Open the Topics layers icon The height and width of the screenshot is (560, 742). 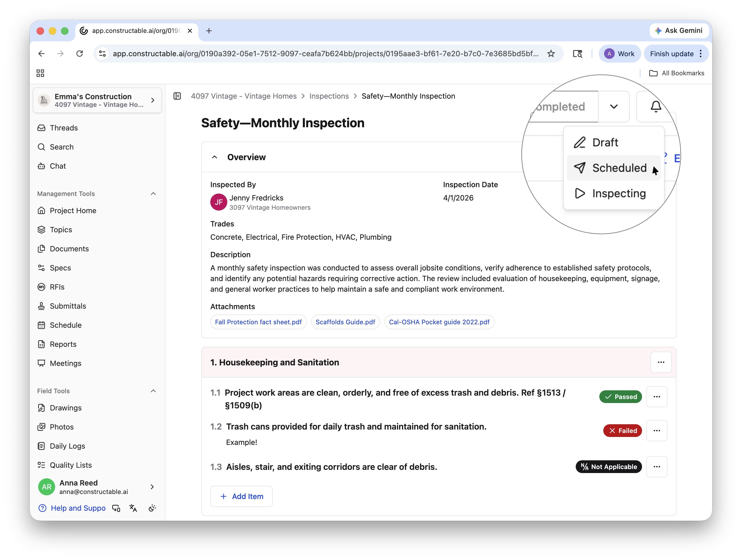click(x=41, y=230)
